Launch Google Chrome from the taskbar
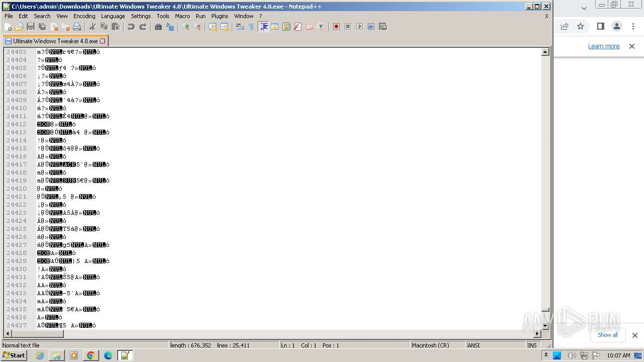The image size is (644, 362). [91, 355]
